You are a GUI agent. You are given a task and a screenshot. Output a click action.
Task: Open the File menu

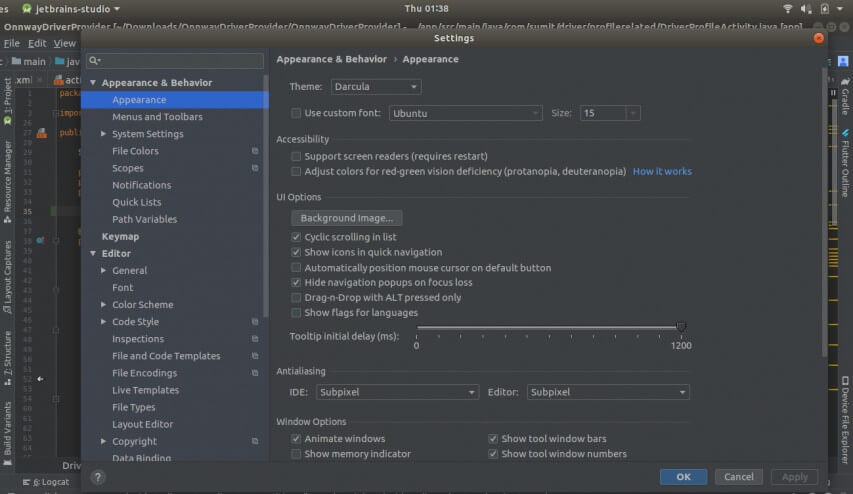[x=11, y=44]
